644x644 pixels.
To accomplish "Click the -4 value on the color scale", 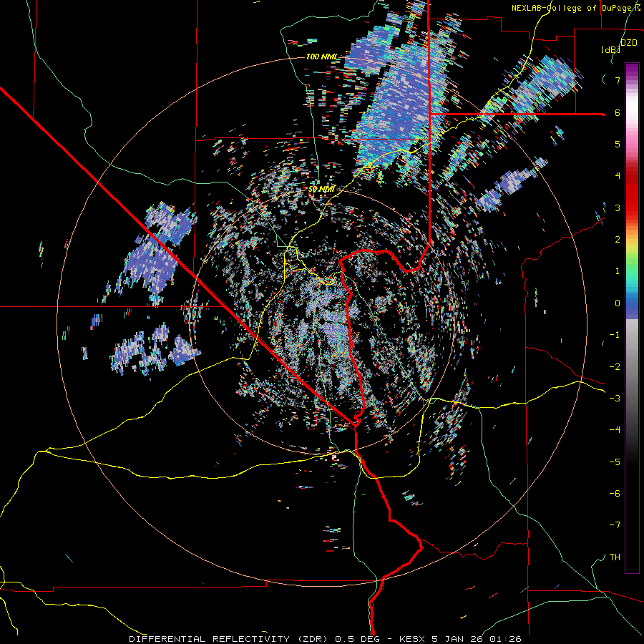I will (x=615, y=430).
